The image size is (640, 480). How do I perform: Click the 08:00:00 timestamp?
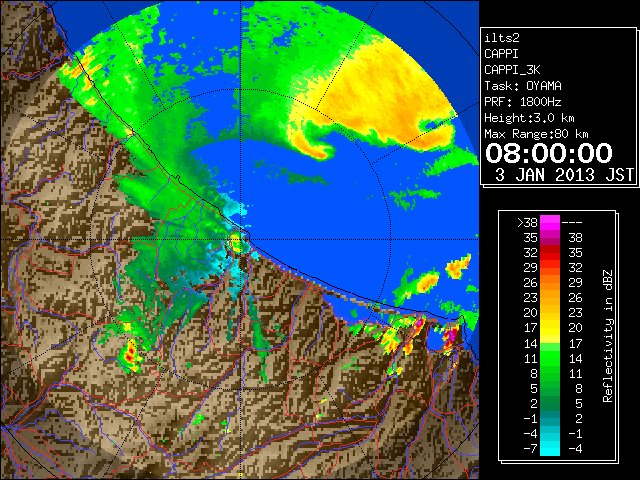coord(549,153)
